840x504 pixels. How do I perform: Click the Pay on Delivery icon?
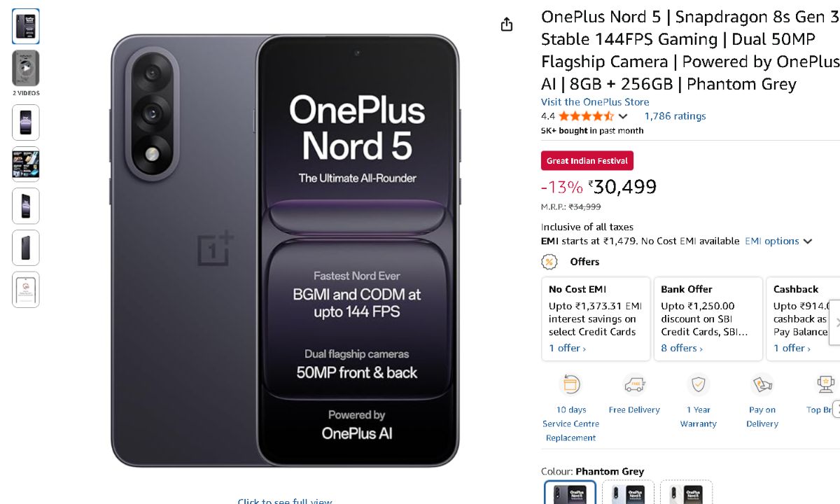[x=762, y=385]
